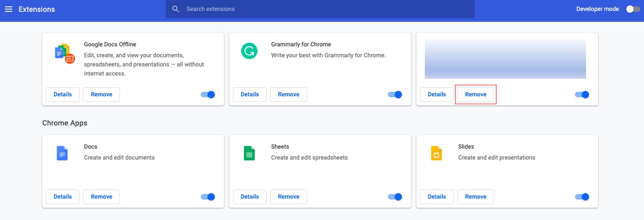Click the Search extensions field
Screen dimensions: 644x220
click(x=320, y=9)
